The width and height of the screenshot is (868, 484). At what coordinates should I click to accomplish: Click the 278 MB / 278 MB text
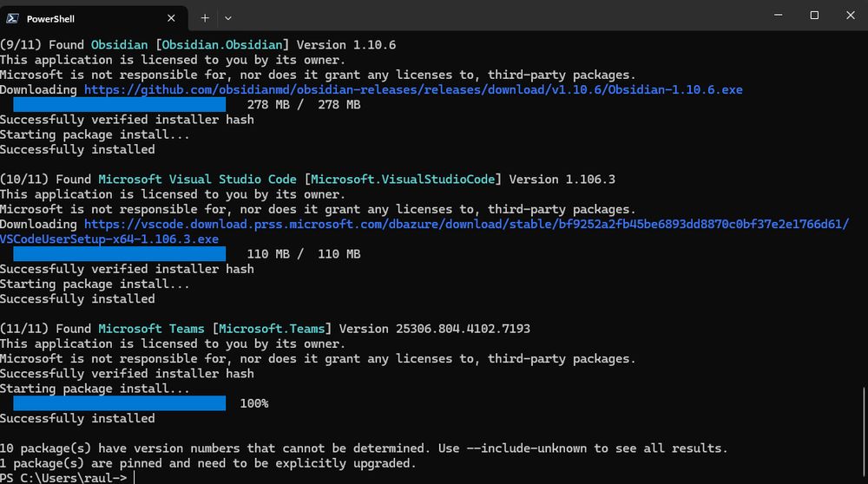(x=304, y=105)
